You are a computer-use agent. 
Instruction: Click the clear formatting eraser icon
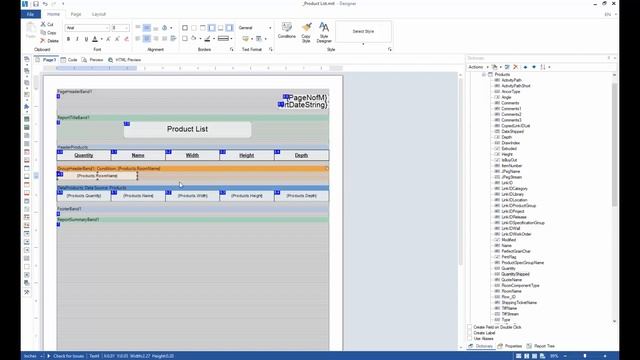tap(126, 39)
